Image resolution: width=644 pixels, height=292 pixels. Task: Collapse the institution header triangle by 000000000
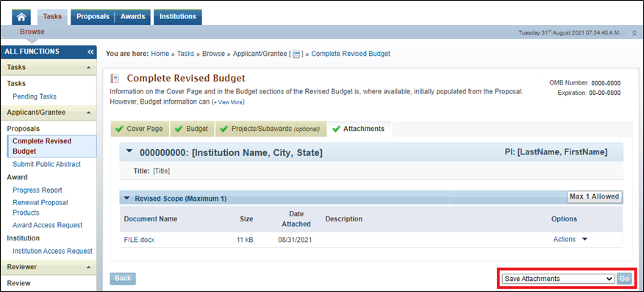pos(130,152)
